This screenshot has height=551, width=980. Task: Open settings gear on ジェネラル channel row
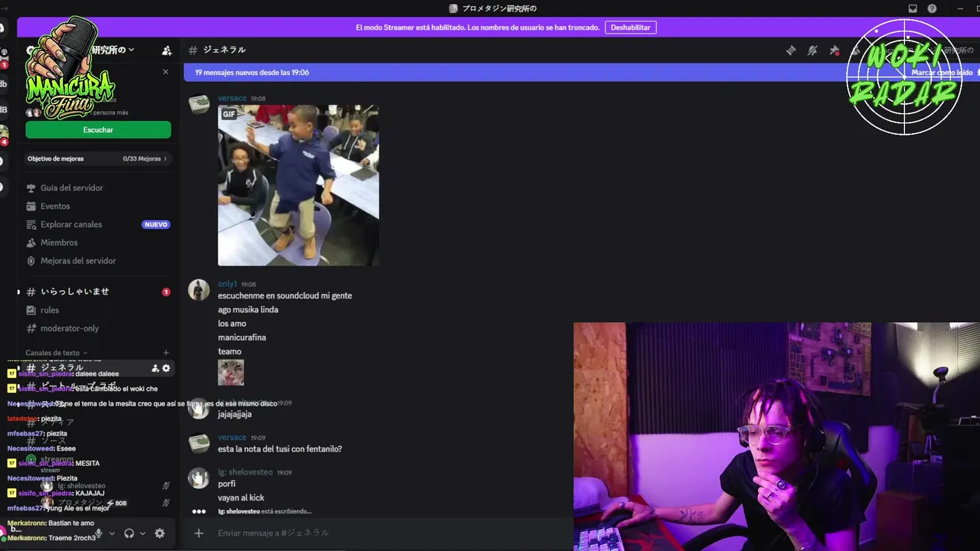(166, 368)
